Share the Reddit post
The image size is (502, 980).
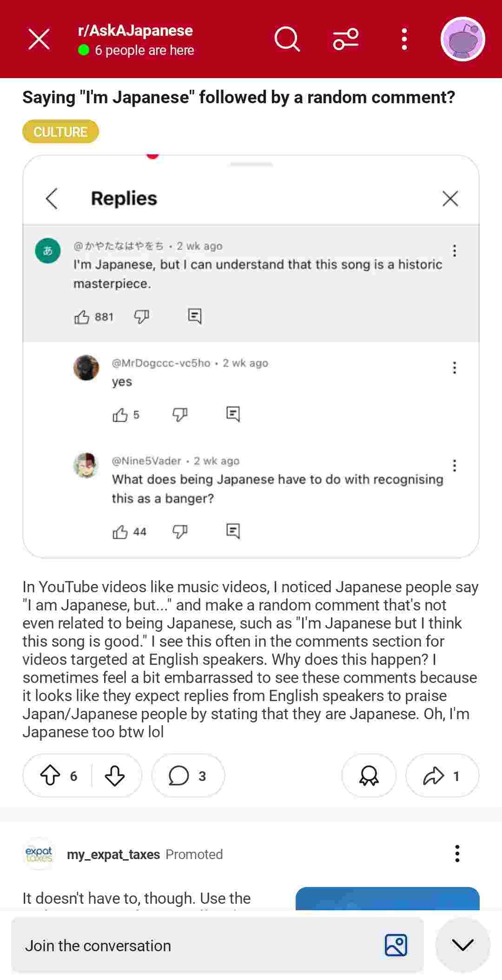[442, 775]
